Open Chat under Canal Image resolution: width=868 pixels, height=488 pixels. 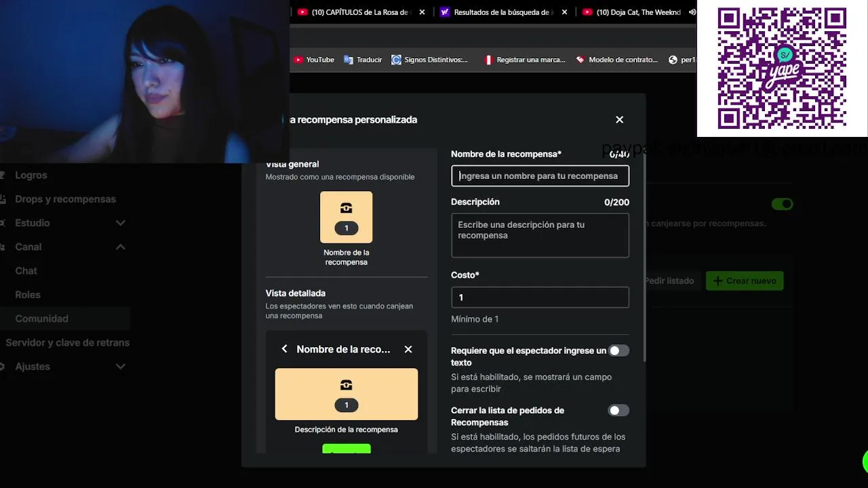[x=26, y=270]
